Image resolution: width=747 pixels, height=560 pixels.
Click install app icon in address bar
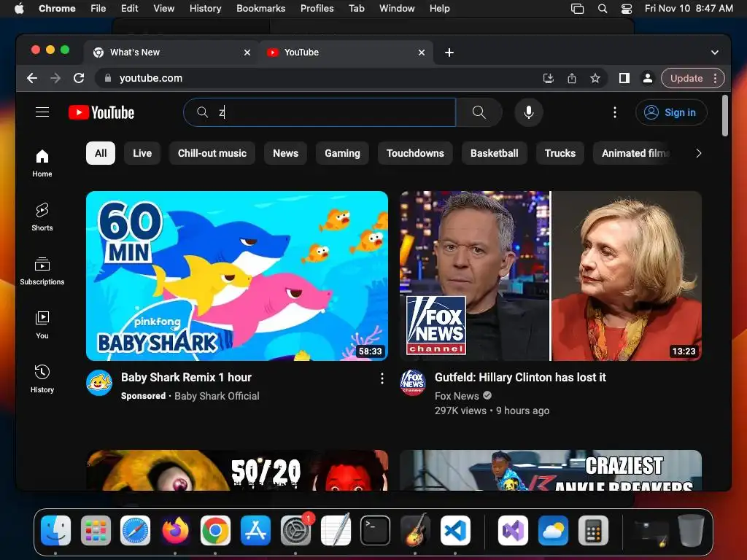[549, 78]
